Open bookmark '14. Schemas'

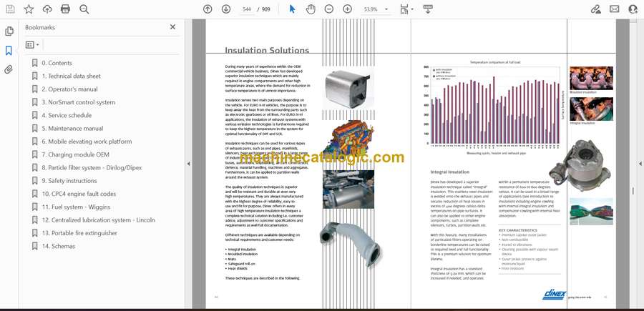[59, 246]
